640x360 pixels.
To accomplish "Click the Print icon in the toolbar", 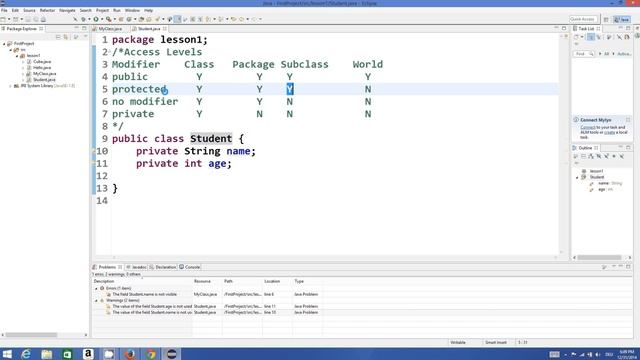I will 43,19.
